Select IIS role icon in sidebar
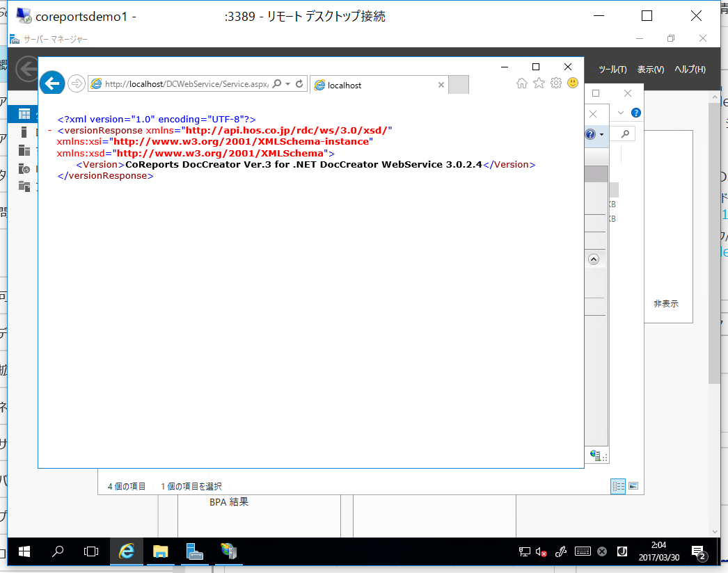This screenshot has height=573, width=728. (24, 169)
